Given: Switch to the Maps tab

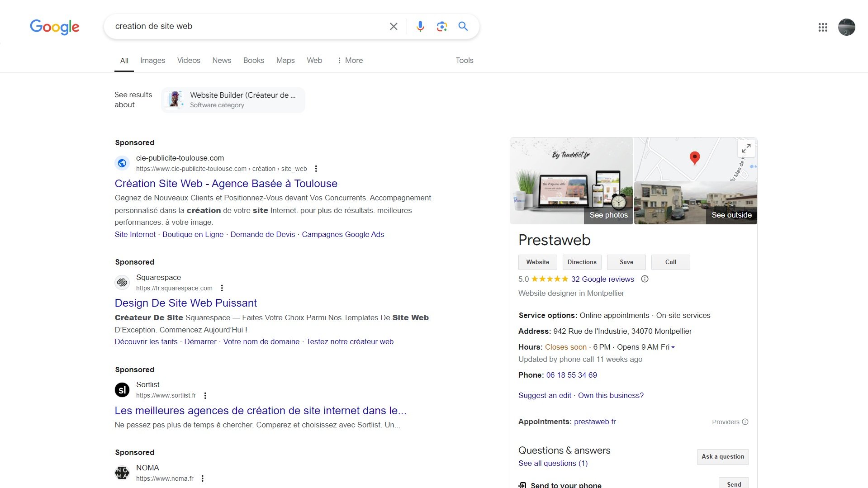Looking at the screenshot, I should [x=285, y=61].
